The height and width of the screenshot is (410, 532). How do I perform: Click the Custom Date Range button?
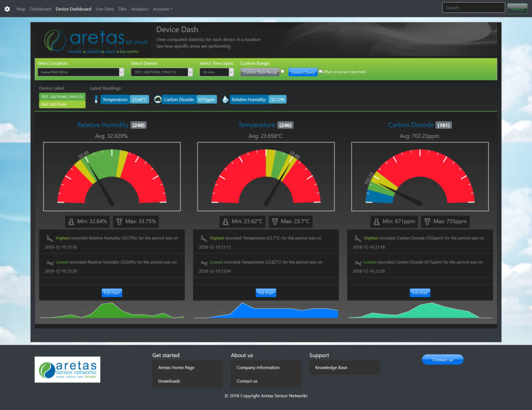[x=260, y=72]
